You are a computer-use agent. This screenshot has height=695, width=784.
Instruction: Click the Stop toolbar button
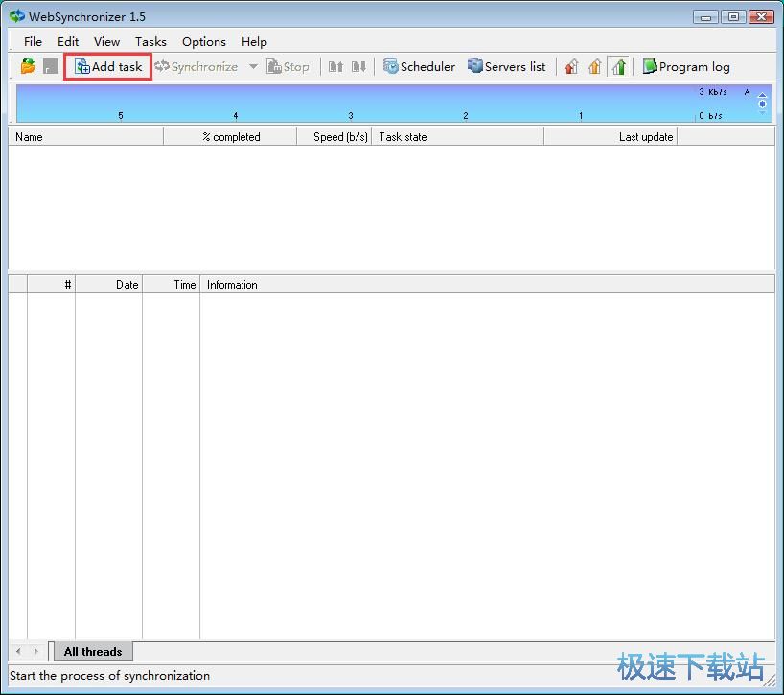[288, 66]
